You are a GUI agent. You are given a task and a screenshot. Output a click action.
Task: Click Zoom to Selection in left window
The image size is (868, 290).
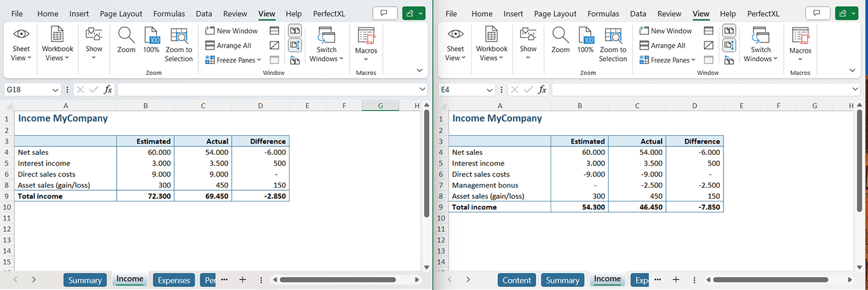(x=179, y=44)
